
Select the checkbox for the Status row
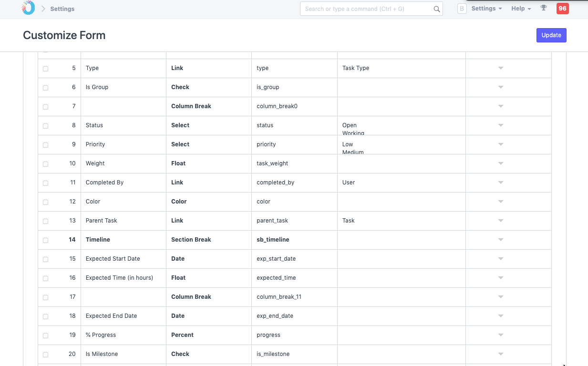(46, 126)
